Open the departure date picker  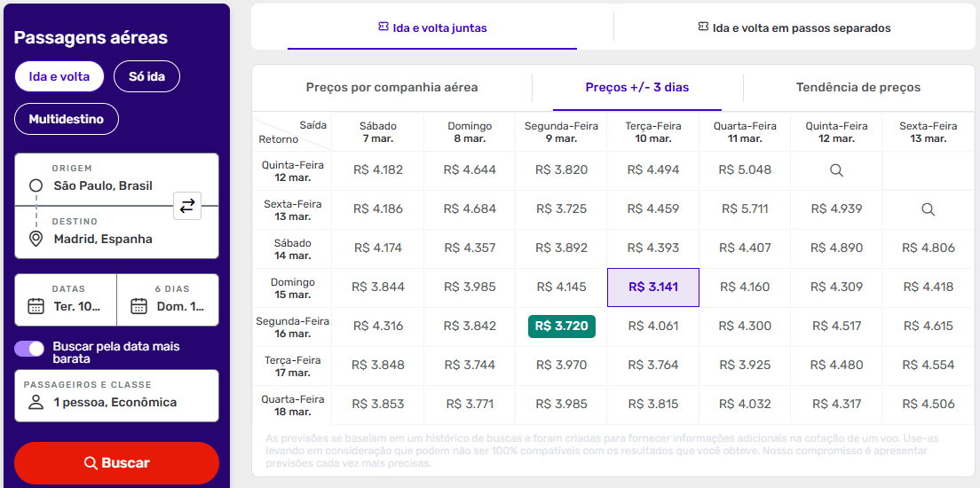pyautogui.click(x=66, y=299)
